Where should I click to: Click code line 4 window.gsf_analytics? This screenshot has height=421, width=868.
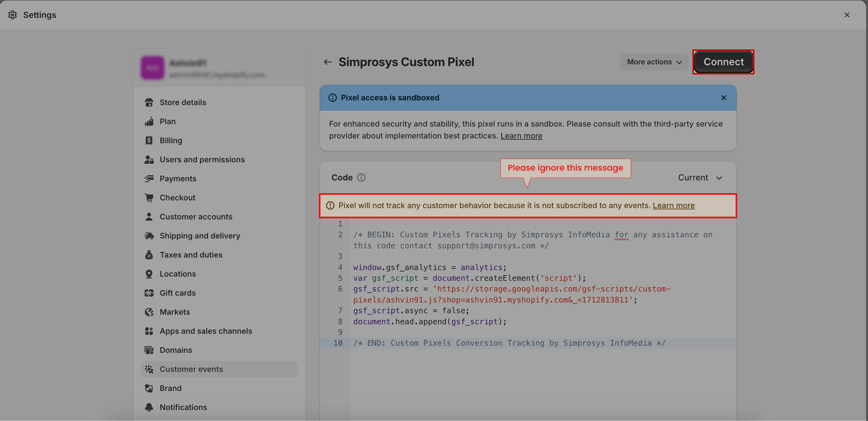[430, 267]
